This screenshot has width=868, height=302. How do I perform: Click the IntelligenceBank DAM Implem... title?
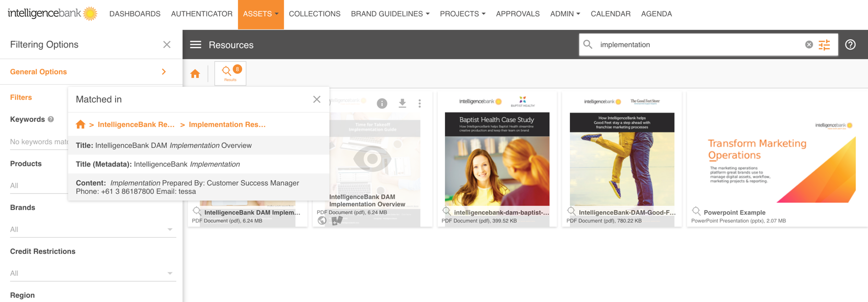pyautogui.click(x=252, y=213)
